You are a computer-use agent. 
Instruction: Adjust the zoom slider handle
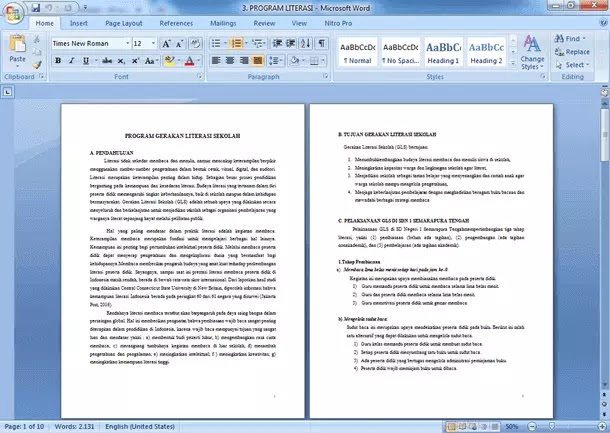coord(552,427)
